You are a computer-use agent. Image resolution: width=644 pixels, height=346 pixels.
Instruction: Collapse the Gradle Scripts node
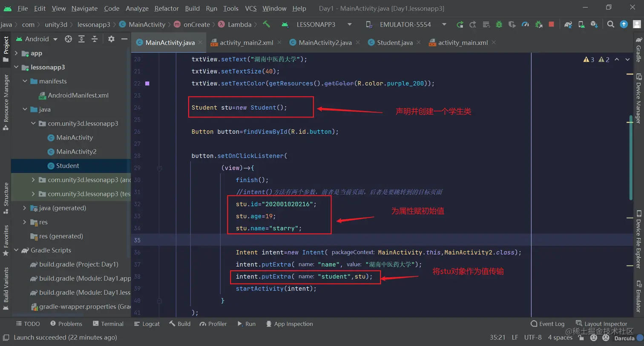click(16, 250)
